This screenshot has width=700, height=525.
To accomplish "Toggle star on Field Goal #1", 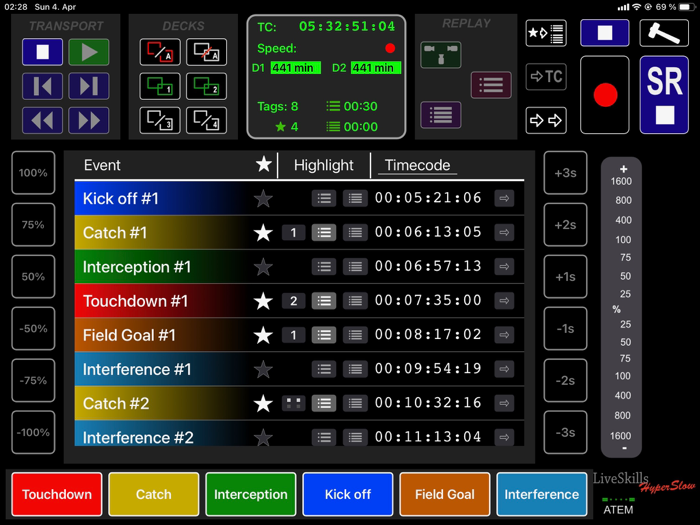I will click(x=263, y=335).
